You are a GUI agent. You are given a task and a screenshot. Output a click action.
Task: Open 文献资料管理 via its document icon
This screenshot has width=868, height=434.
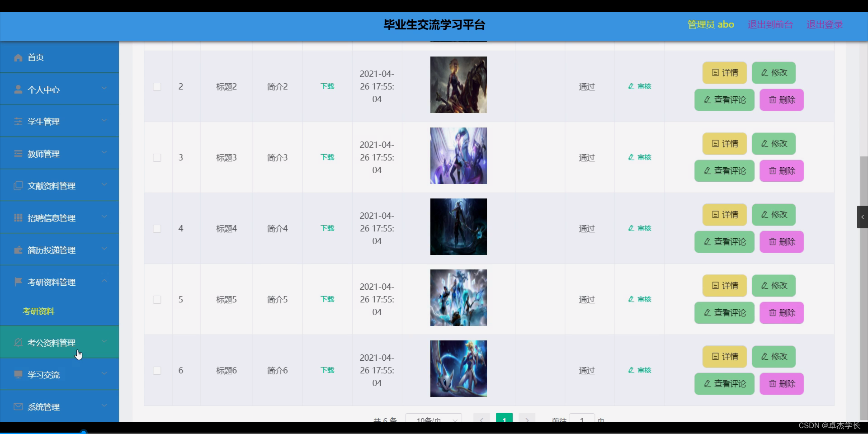18,185
